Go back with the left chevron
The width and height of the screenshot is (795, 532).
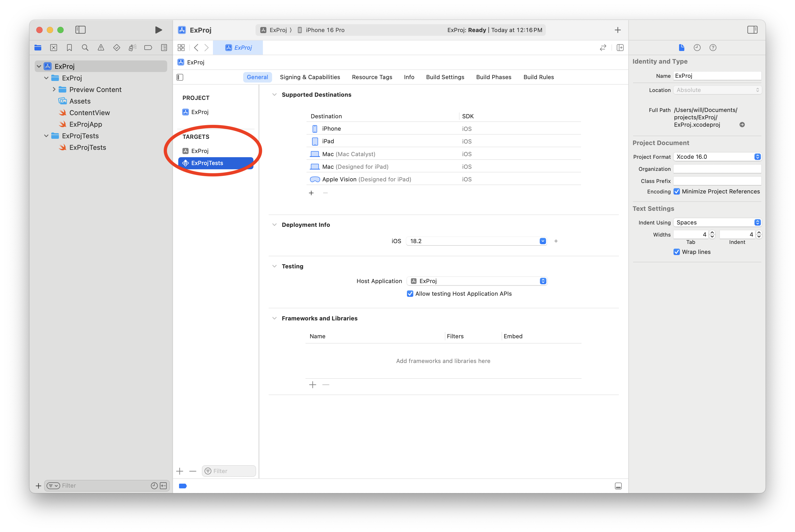(x=196, y=48)
